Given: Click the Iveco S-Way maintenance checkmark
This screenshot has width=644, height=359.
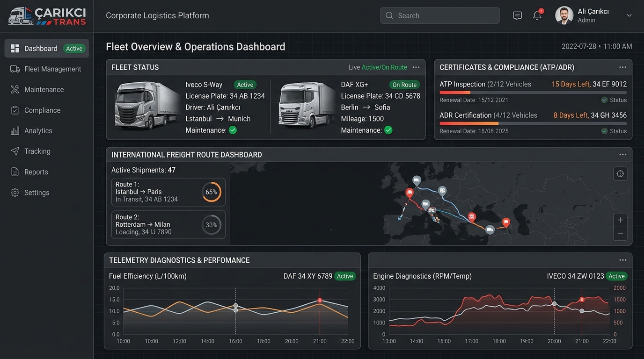Looking at the screenshot, I should 233,130.
